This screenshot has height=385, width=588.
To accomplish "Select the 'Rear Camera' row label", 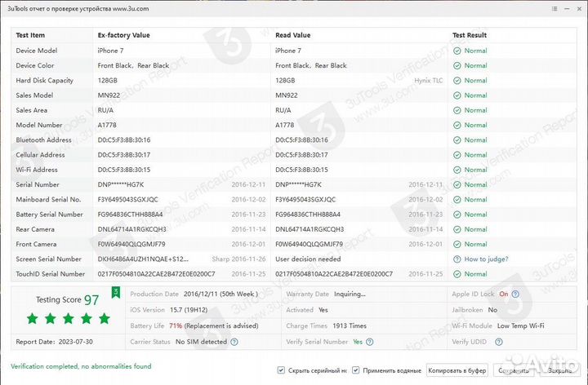I will click(35, 229).
